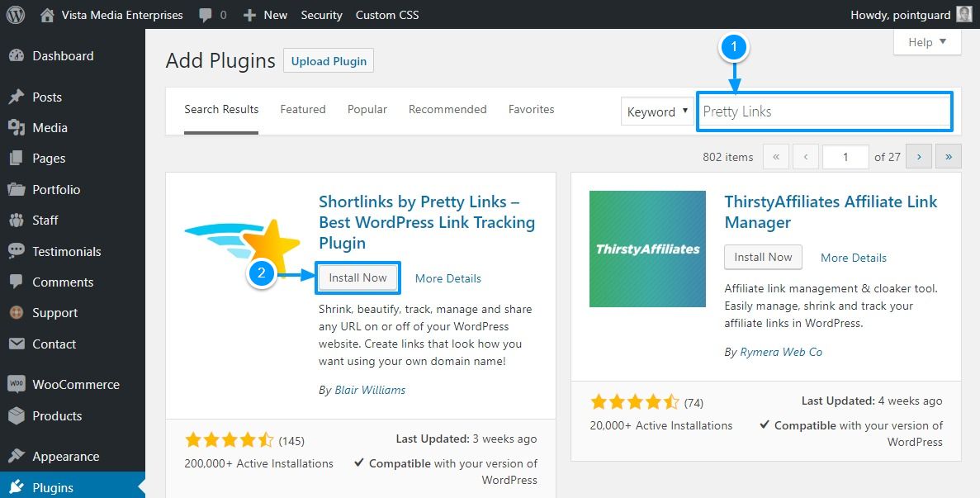Click the Upload Plugin button
980x498 pixels.
coord(329,60)
